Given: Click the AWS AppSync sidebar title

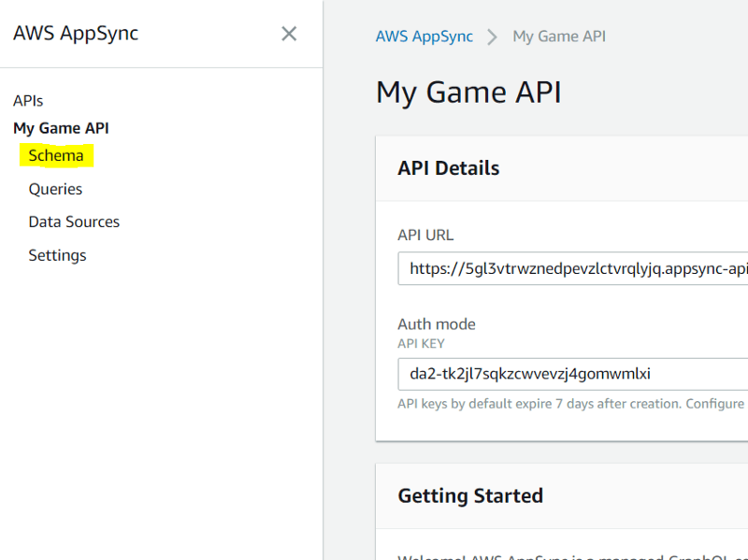Looking at the screenshot, I should [76, 34].
